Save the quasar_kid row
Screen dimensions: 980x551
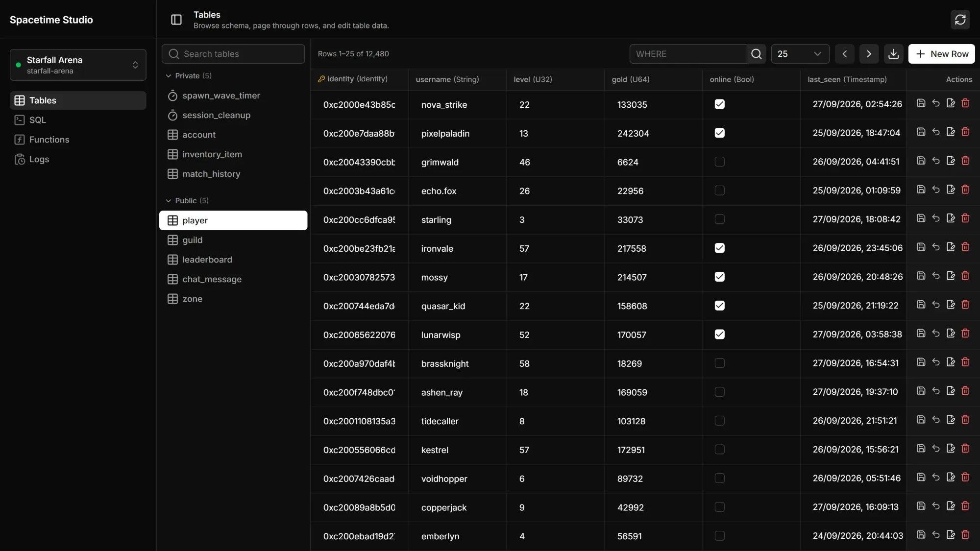click(x=921, y=305)
